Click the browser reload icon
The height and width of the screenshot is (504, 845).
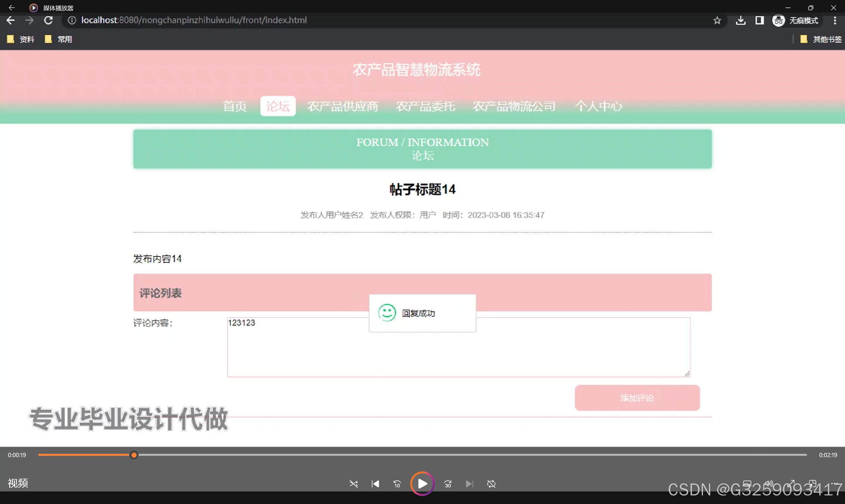[48, 20]
